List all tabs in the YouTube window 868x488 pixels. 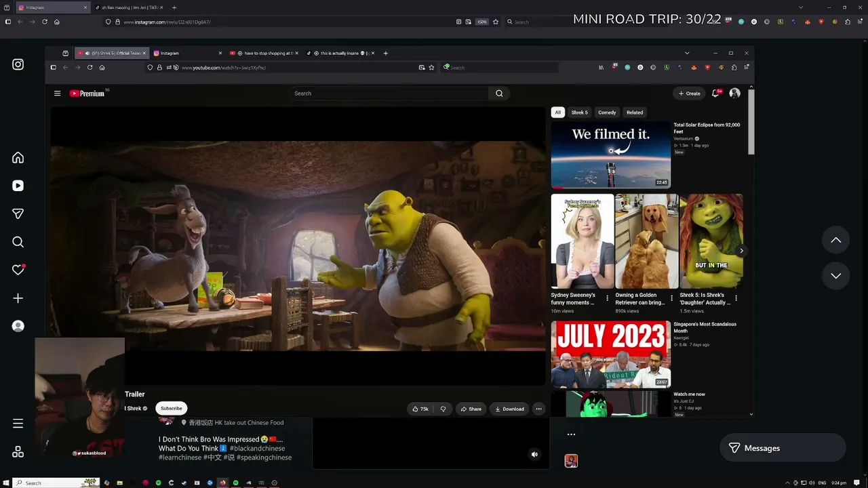(687, 53)
